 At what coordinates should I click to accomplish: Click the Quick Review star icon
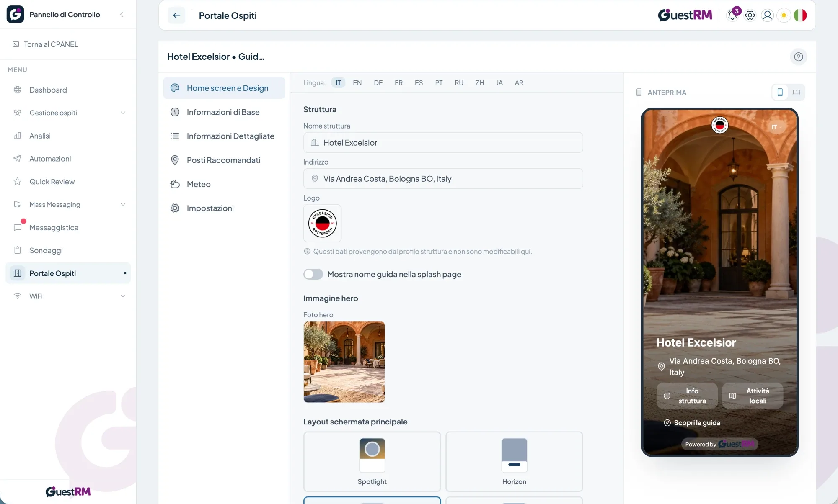point(18,181)
